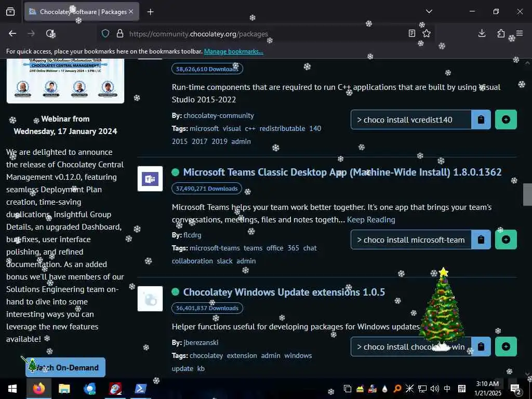This screenshot has height=399, width=532.
Task: Filter by the collaboration tag
Action: pos(192,261)
